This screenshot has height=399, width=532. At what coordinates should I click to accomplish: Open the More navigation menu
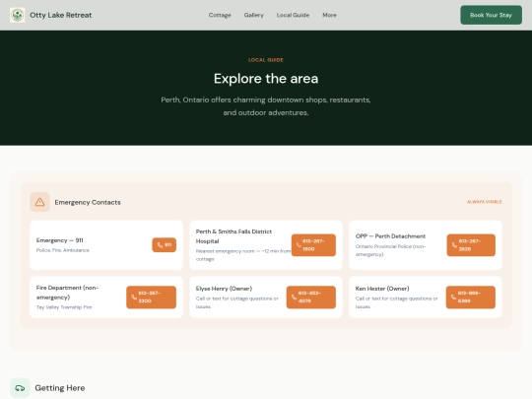click(x=329, y=15)
